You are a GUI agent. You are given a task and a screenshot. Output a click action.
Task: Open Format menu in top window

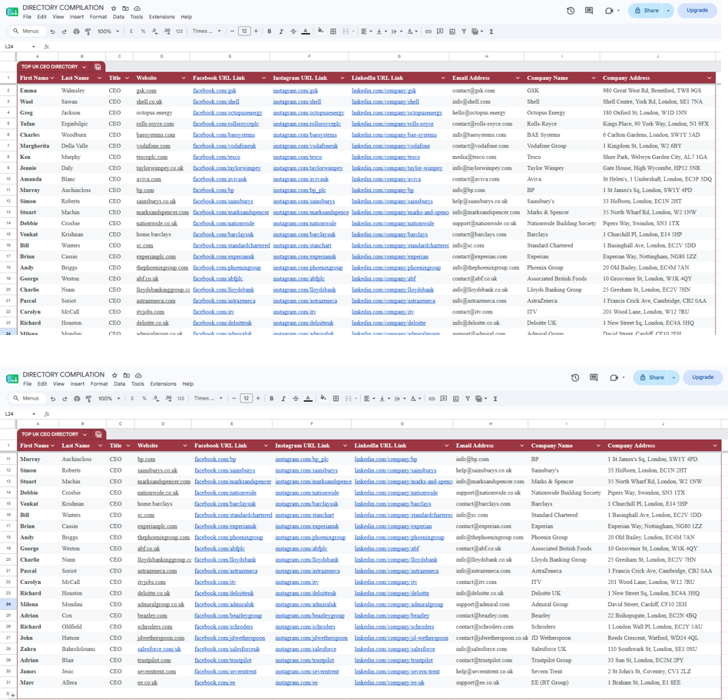pos(98,17)
